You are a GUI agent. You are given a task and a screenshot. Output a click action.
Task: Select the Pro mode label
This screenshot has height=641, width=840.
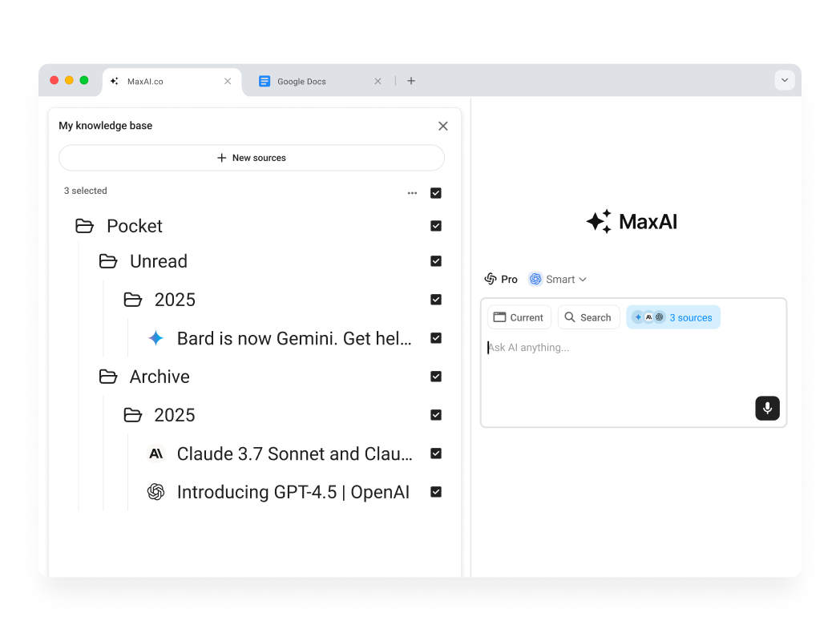tap(509, 279)
